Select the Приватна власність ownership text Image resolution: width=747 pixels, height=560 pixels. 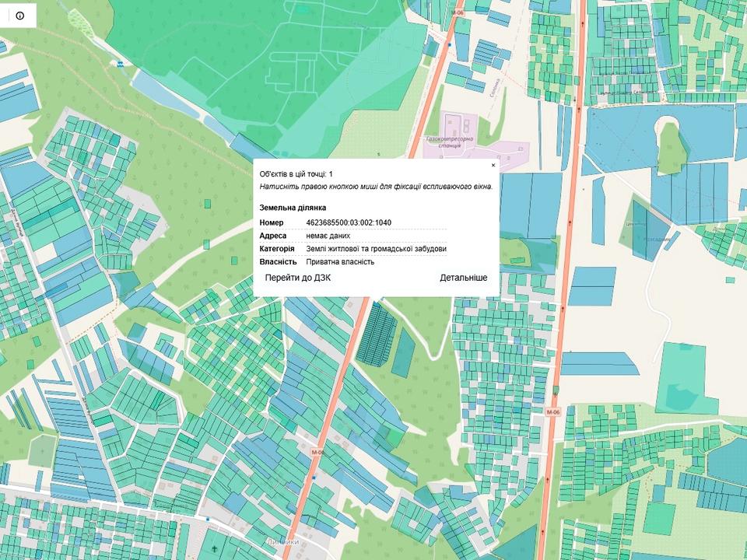(340, 262)
